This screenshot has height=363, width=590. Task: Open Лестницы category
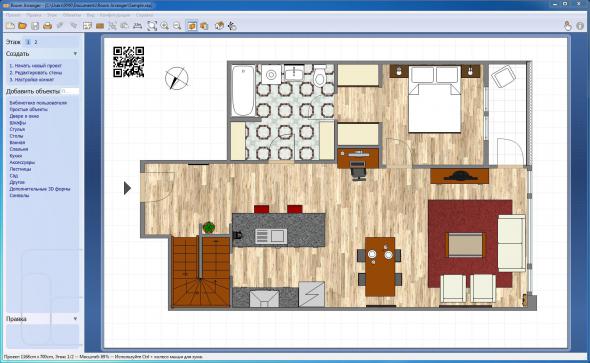click(x=20, y=169)
